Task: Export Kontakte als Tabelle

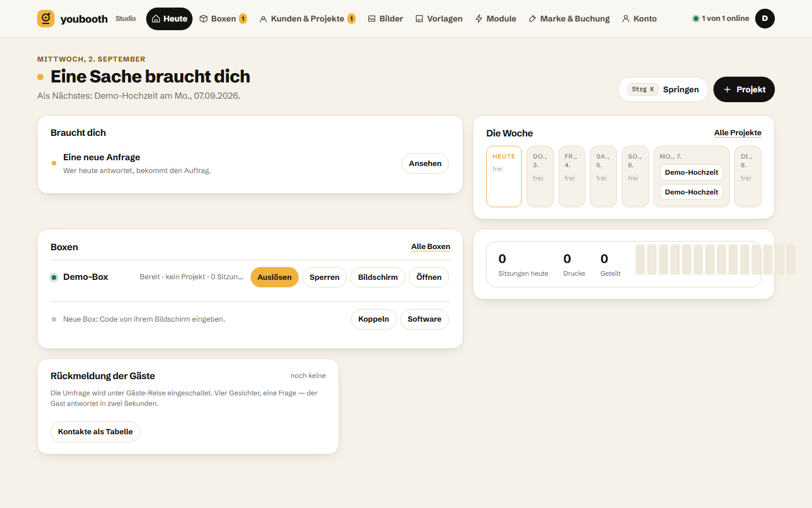Action: (95, 432)
